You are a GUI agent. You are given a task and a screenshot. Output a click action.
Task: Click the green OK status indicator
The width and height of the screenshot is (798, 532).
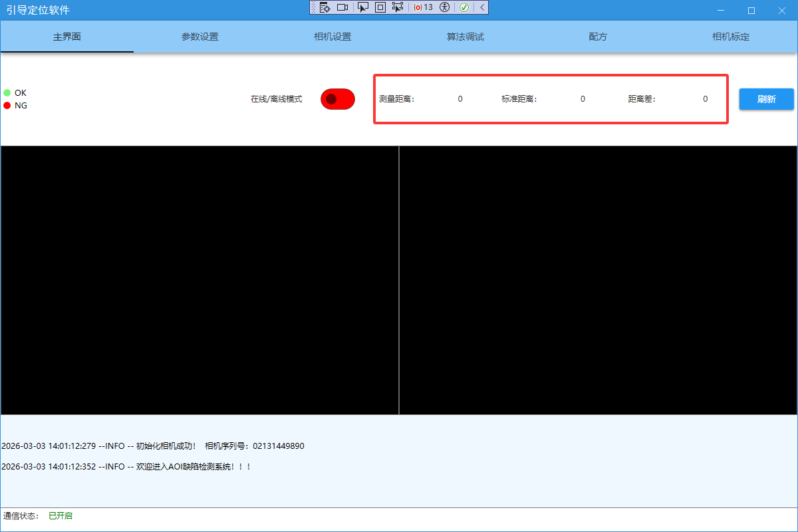[8, 92]
